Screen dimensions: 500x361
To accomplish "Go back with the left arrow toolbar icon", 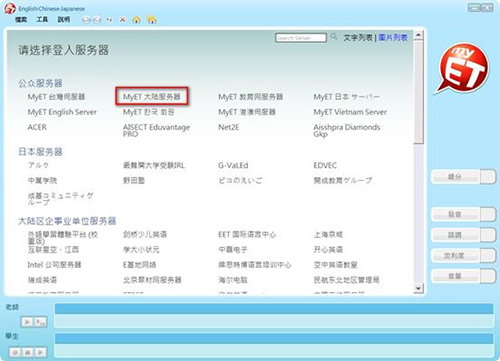I will pos(86,20).
